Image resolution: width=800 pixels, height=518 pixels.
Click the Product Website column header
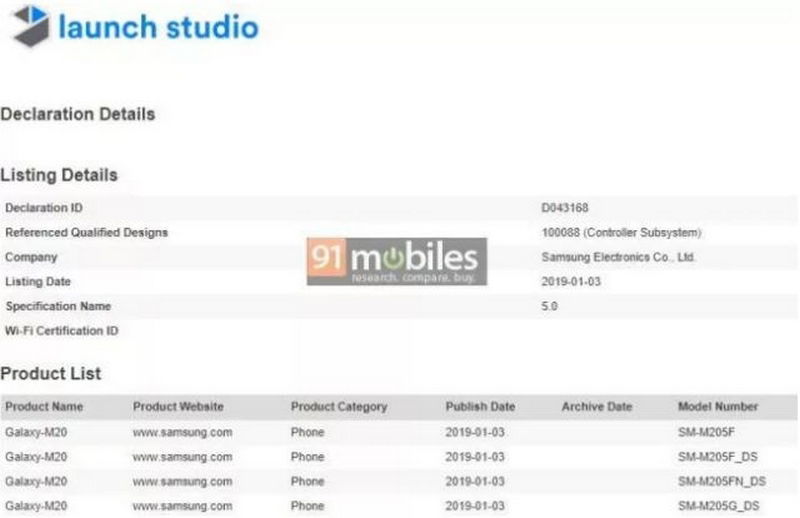pos(178,407)
